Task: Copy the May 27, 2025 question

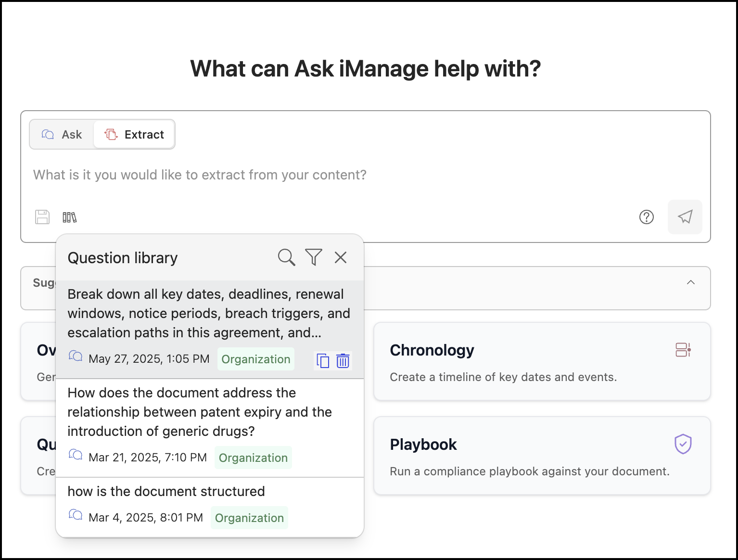Action: click(x=323, y=361)
